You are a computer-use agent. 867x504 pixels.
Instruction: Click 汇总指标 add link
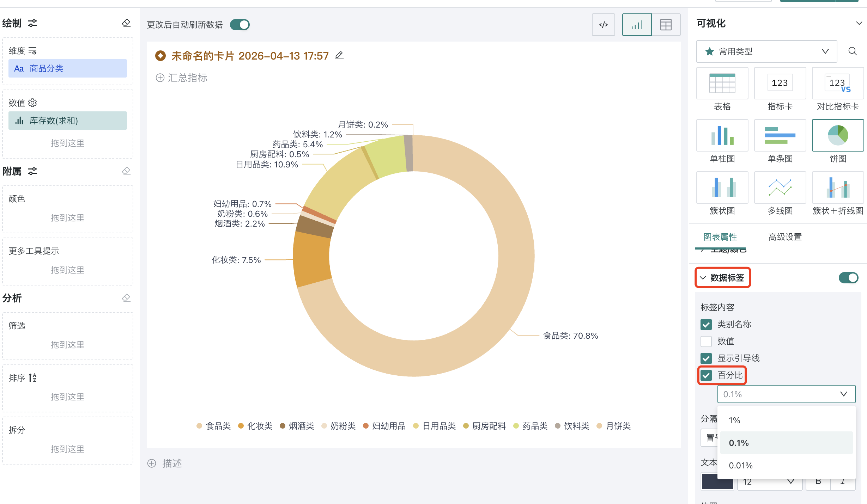182,78
